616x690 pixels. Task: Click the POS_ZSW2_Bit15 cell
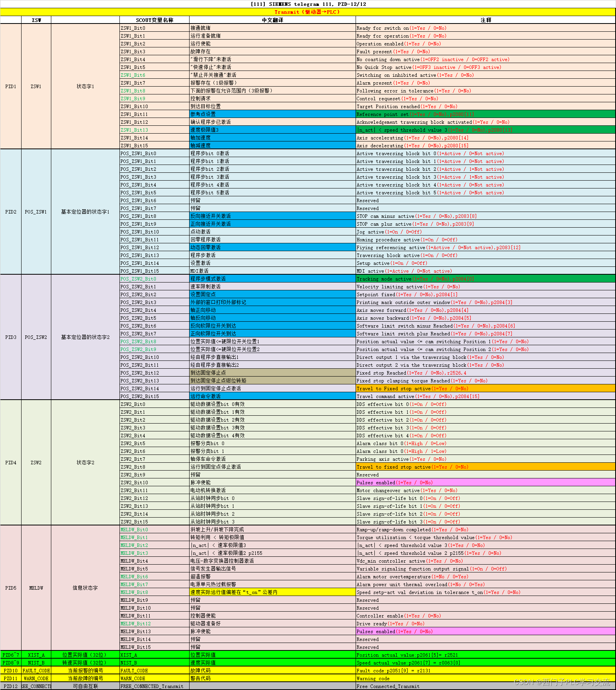point(154,396)
